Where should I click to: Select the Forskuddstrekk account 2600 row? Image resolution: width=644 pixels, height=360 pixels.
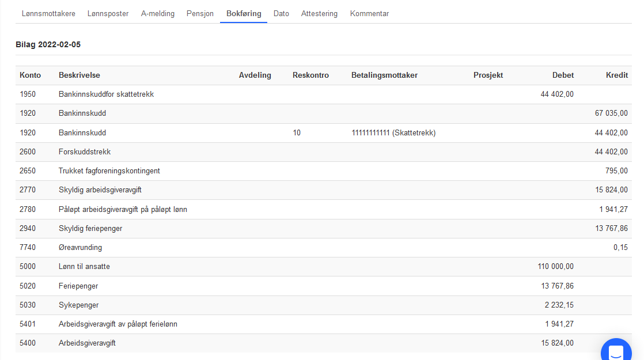point(85,152)
